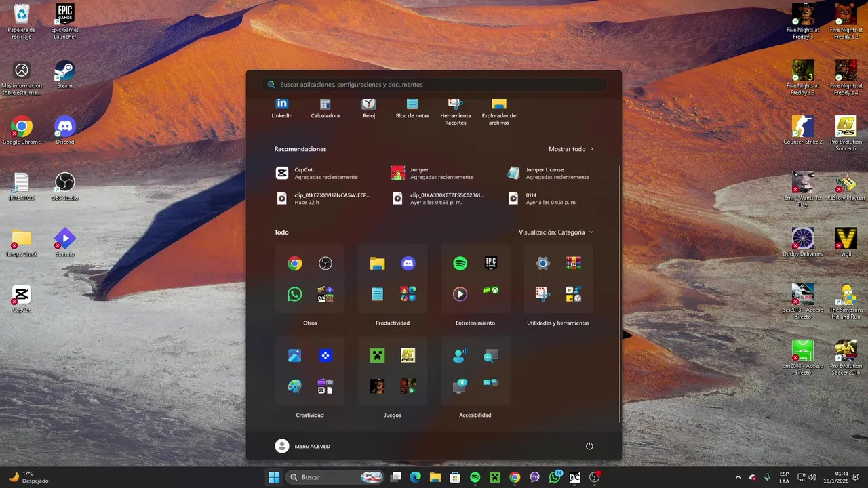Select the Dodgy Deliveries desktop icon

coord(803,242)
